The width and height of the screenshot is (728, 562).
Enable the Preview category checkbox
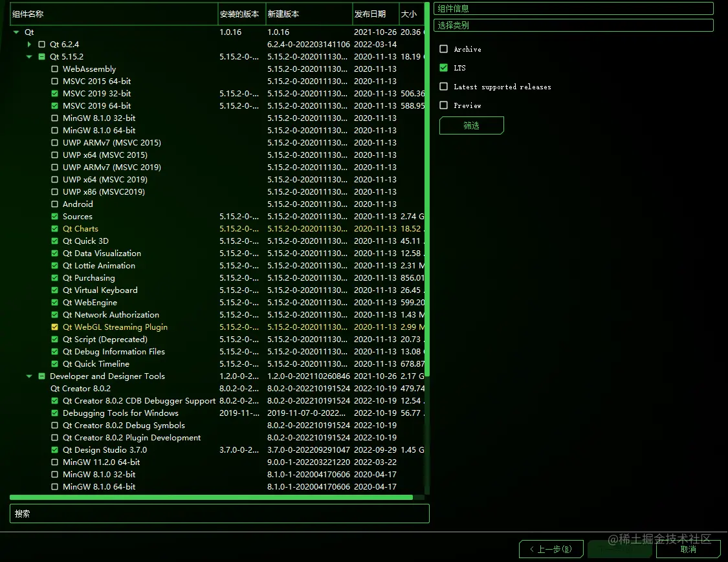tap(443, 105)
